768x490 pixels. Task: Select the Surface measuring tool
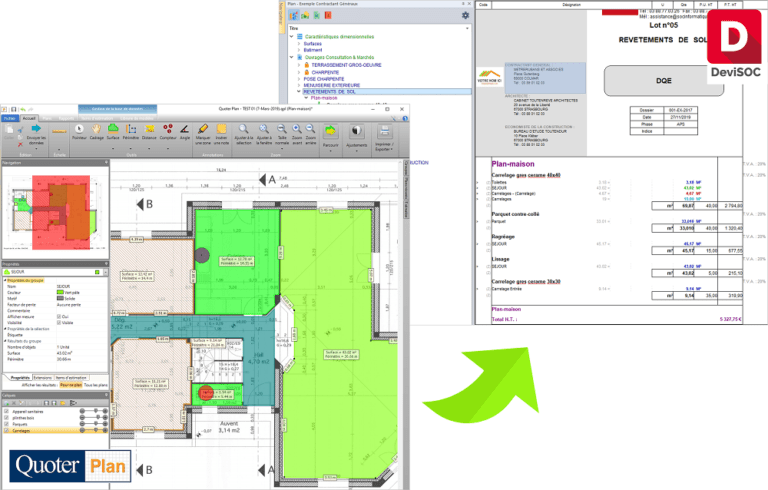(x=113, y=131)
